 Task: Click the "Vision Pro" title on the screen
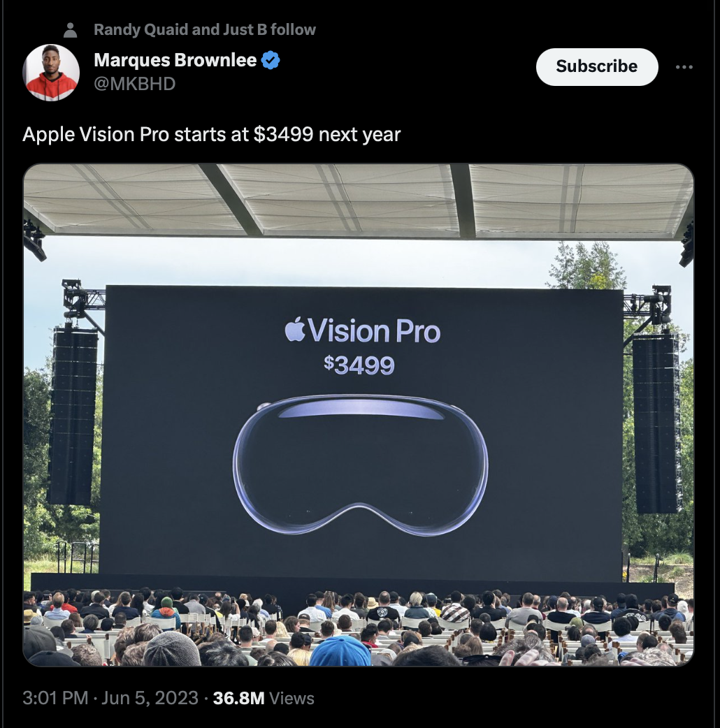click(374, 331)
